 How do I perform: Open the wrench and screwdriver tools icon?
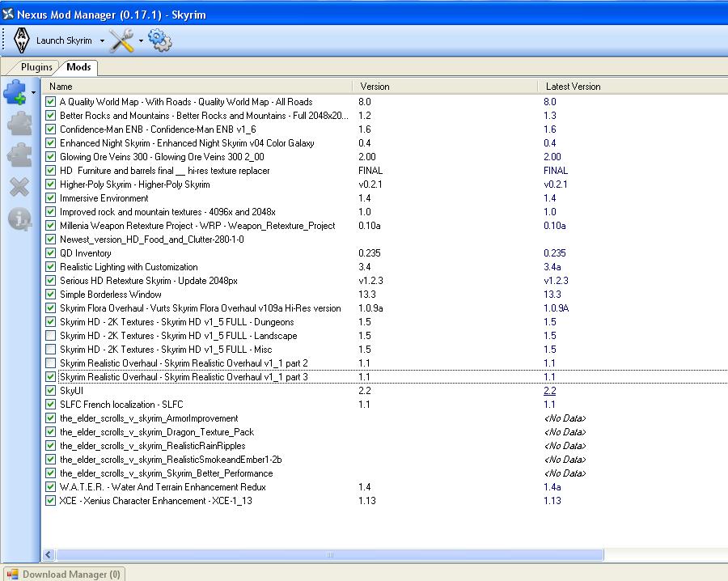pyautogui.click(x=121, y=40)
